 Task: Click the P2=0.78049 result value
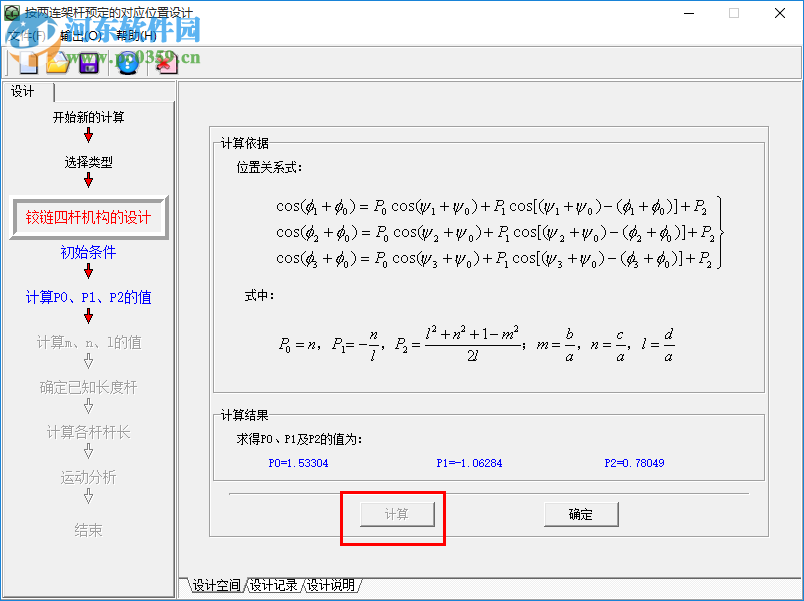coord(634,463)
